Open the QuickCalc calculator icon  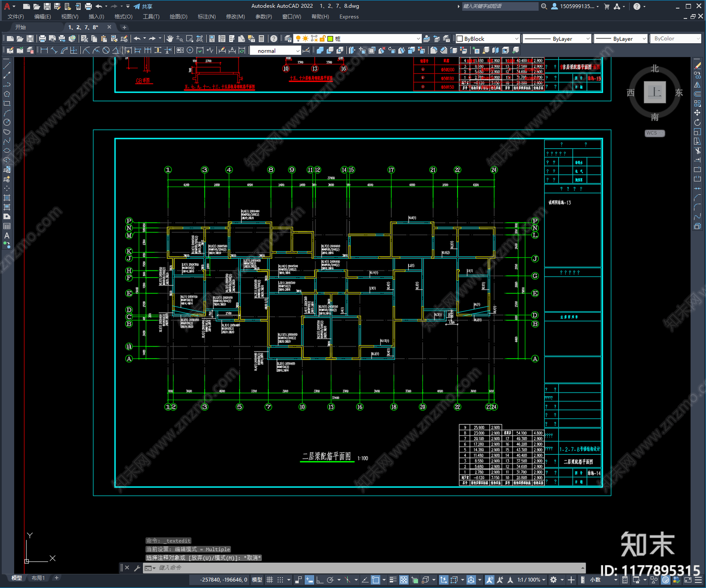point(261,39)
